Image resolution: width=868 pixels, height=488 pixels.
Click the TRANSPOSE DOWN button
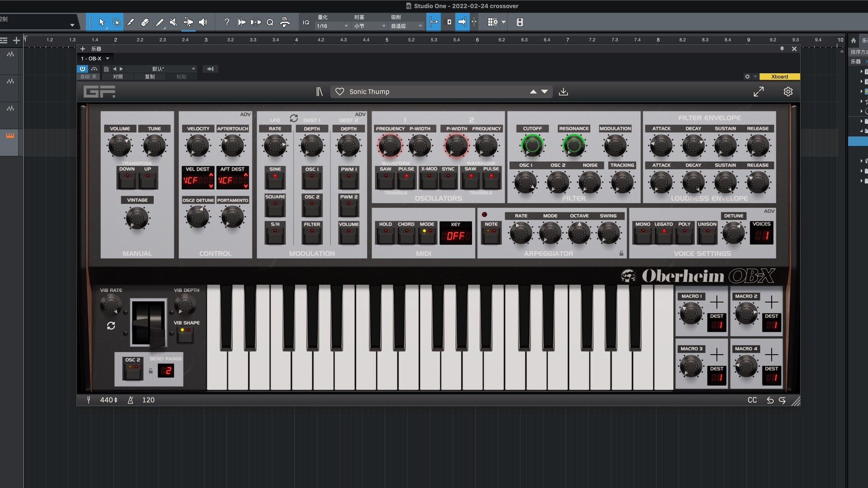pos(127,180)
